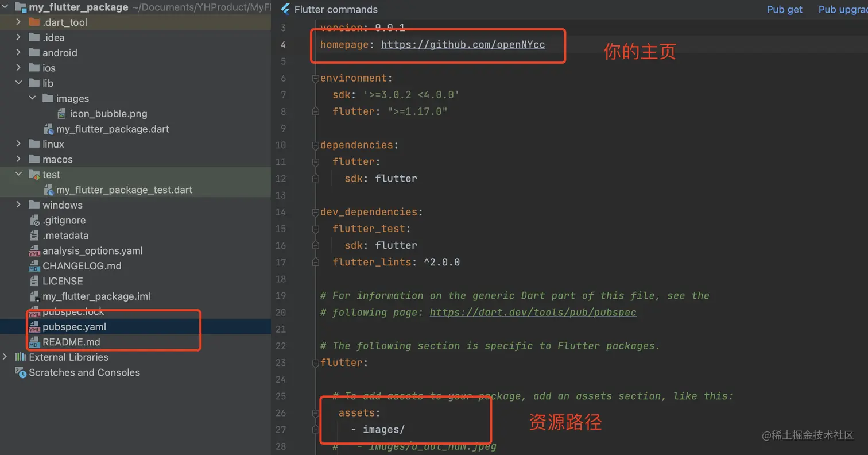Expand the .idea folder arrow
The image size is (868, 455).
coord(18,37)
